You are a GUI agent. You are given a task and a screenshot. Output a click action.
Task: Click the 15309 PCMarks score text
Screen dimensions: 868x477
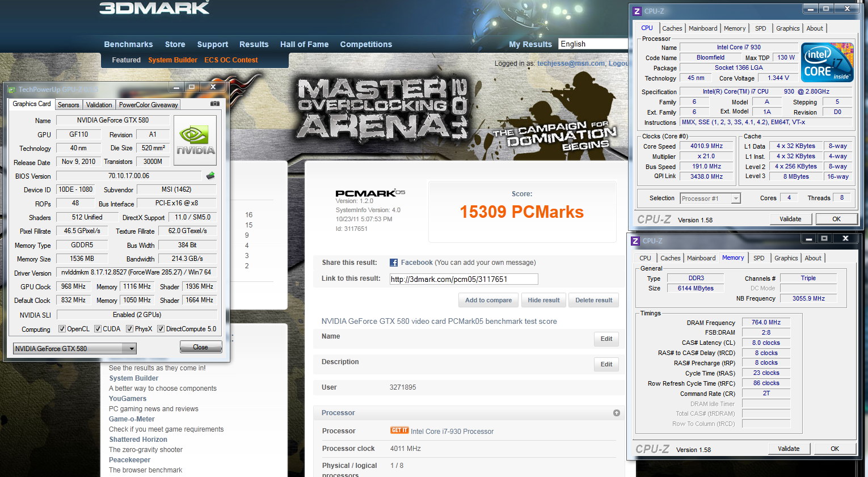click(x=521, y=212)
